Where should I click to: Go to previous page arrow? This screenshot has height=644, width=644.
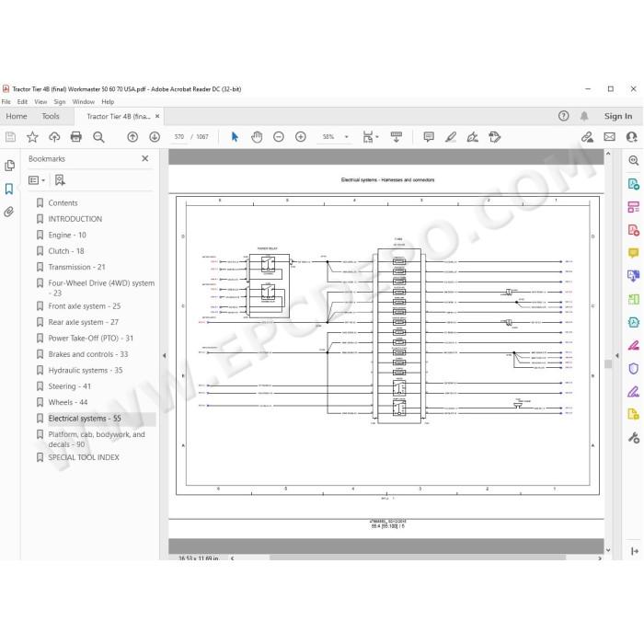coord(132,137)
